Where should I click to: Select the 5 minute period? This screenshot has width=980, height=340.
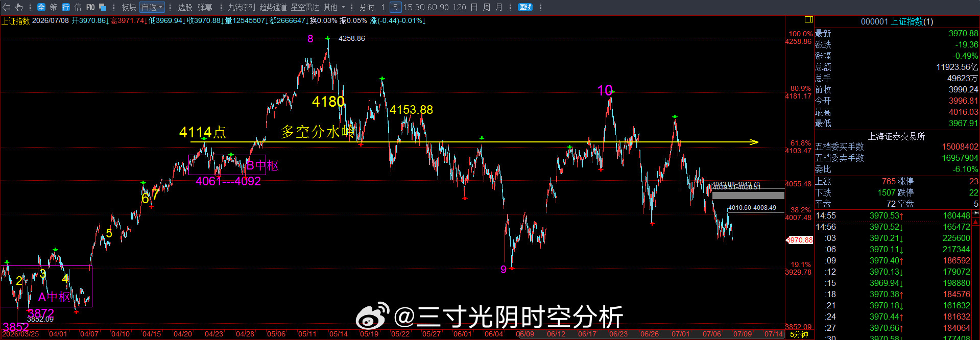coord(395,7)
